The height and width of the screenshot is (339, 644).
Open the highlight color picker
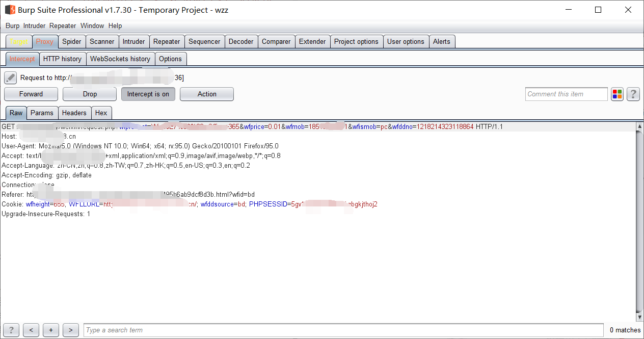[617, 94]
